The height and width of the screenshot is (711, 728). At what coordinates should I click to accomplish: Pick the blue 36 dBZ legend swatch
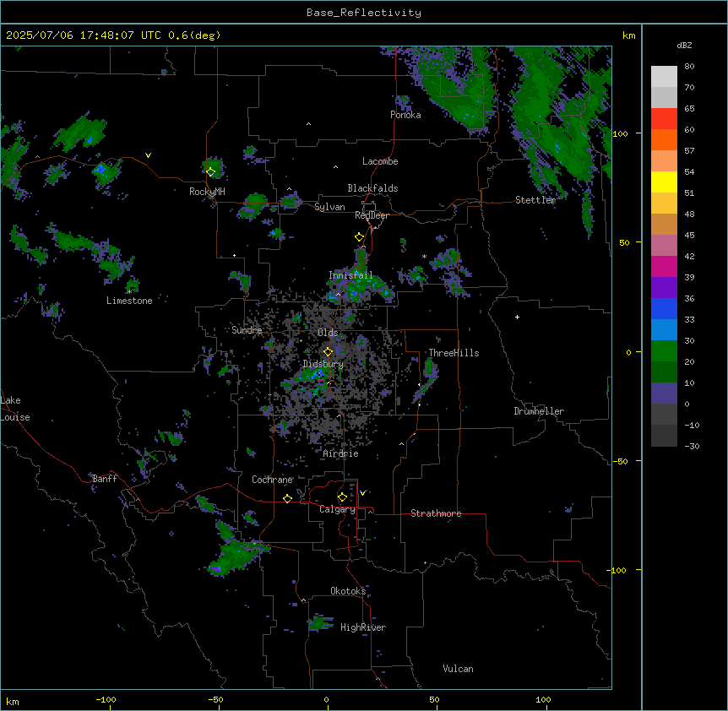point(664,308)
